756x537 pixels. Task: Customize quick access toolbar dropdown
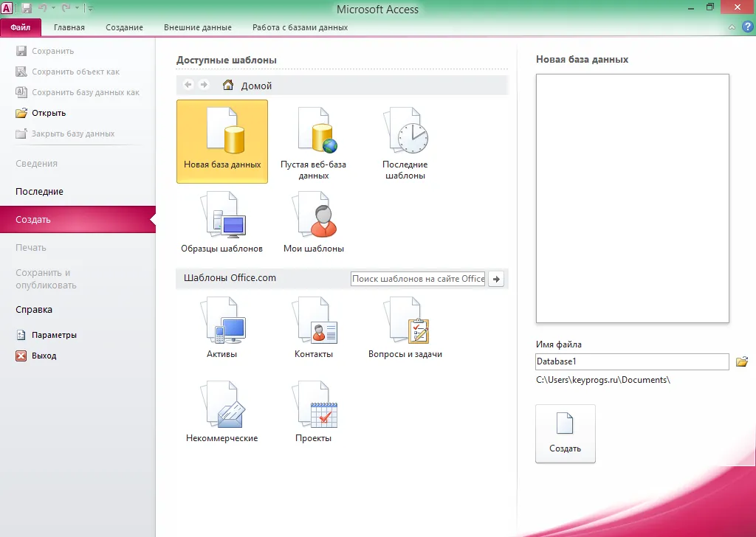90,8
